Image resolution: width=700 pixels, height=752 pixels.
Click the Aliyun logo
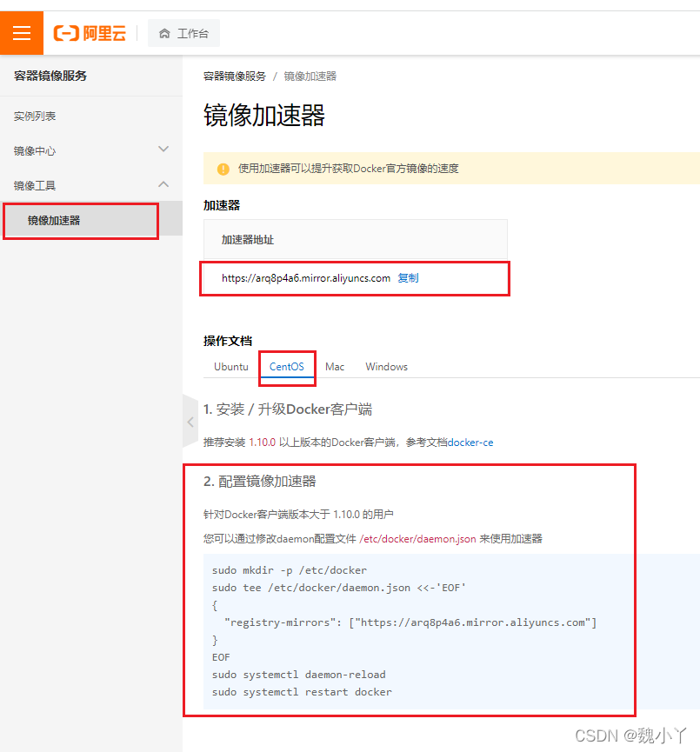pos(90,33)
